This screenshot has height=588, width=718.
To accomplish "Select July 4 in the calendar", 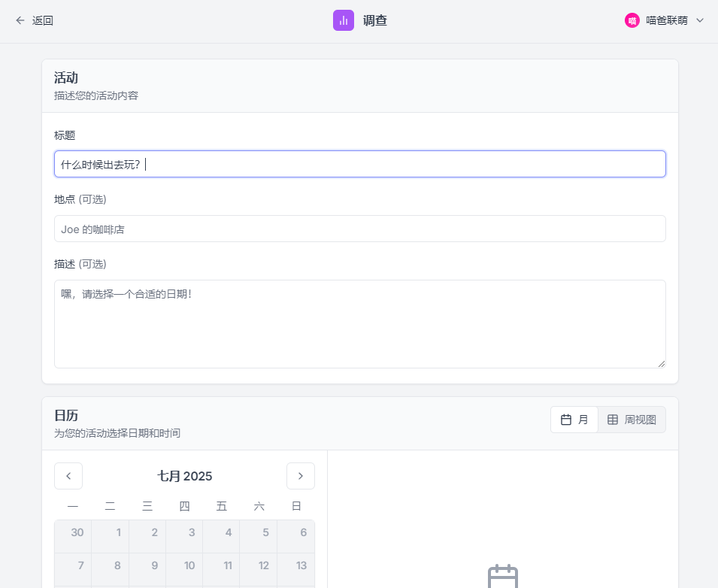I will [x=222, y=536].
